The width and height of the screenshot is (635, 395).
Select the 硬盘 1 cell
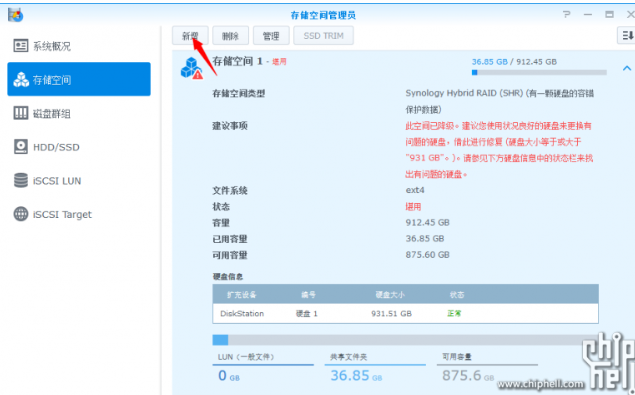click(307, 314)
